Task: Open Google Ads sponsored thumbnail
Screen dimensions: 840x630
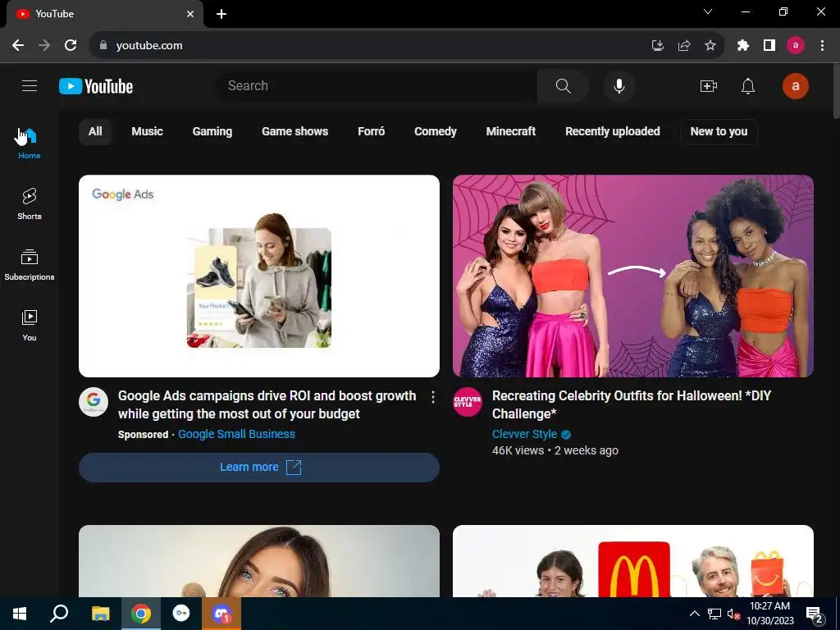Action: coord(259,276)
